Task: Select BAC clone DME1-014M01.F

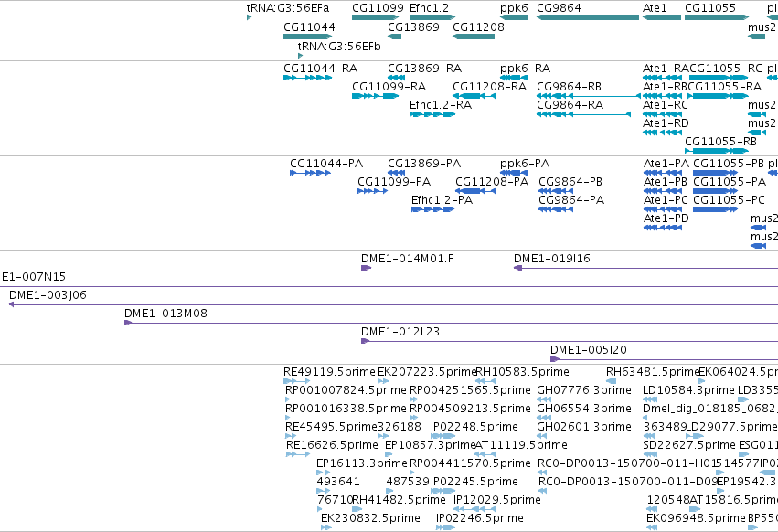Action: (367, 268)
